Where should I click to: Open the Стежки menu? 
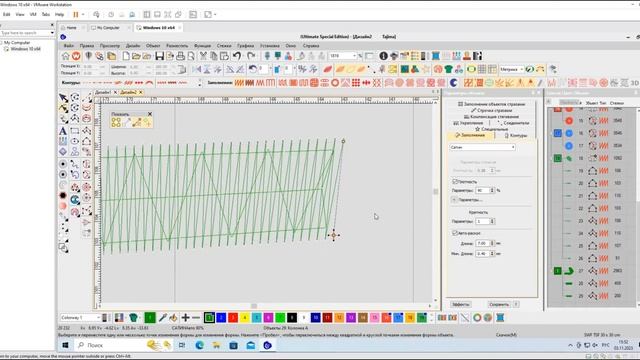pyautogui.click(x=224, y=46)
